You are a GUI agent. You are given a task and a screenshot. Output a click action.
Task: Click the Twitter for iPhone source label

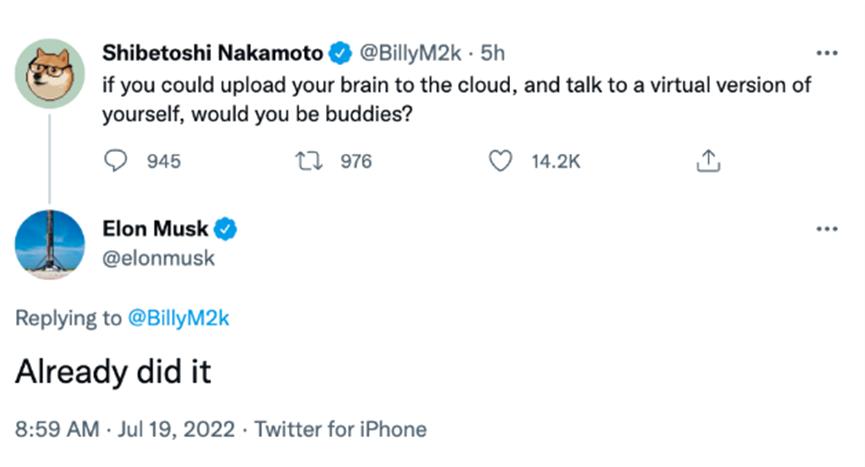[x=340, y=429]
